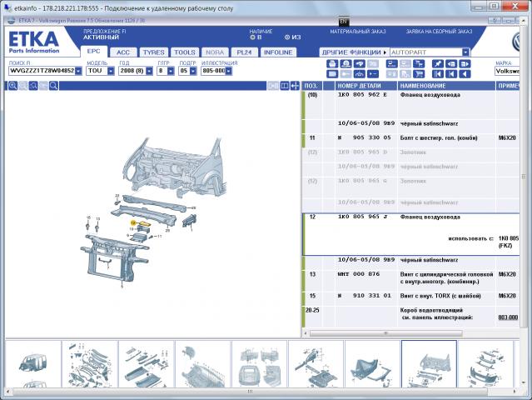This screenshot has width=532, height=400.
Task: Click the next page icon above the back triangle
Action: click(465, 63)
